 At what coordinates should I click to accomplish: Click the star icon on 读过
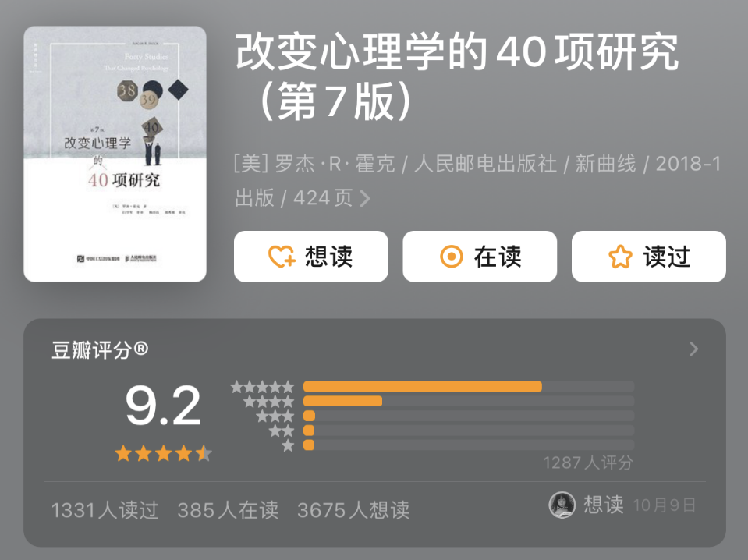pyautogui.click(x=620, y=257)
